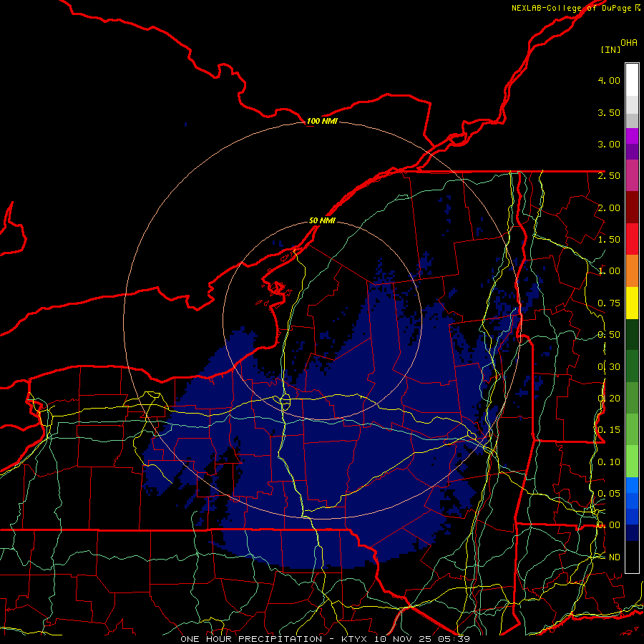Click the 0.05 legend value
This screenshot has height=644, width=644.
(609, 494)
